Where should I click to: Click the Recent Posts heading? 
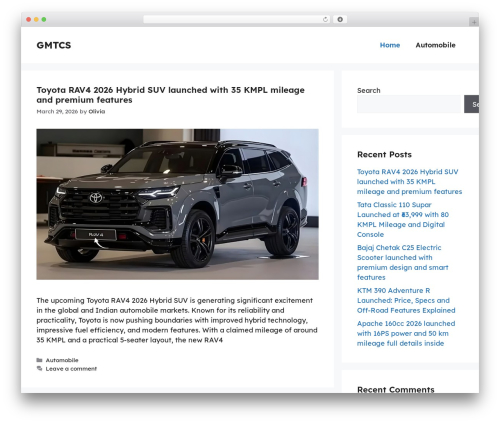(x=384, y=154)
